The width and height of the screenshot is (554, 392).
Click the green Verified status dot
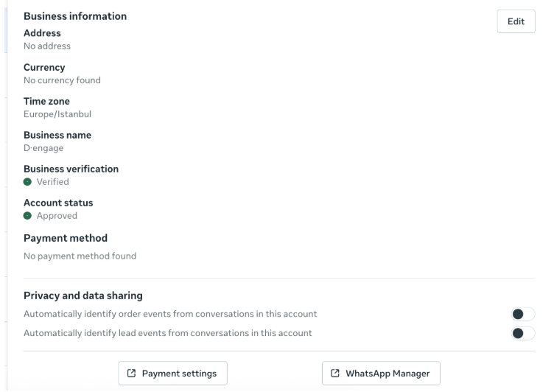[28, 182]
